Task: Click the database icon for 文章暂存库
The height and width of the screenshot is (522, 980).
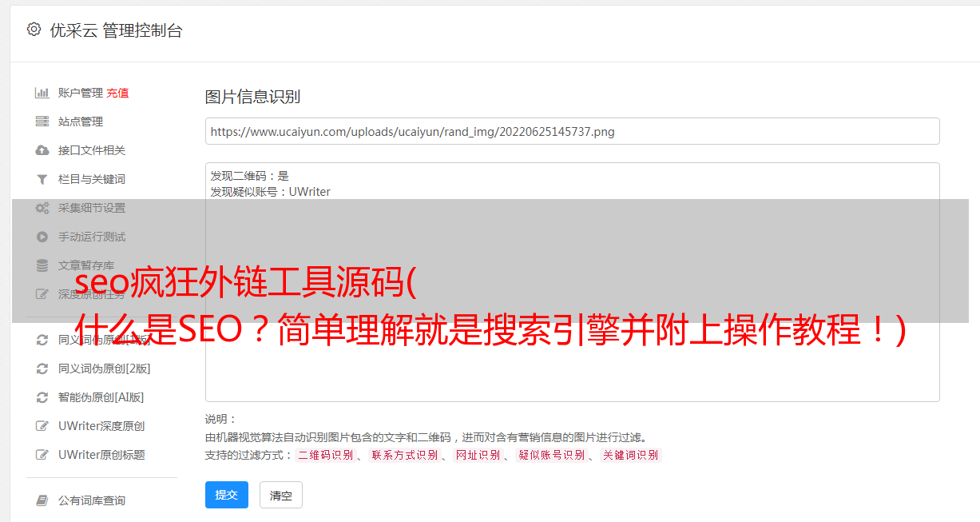Action: (42, 265)
